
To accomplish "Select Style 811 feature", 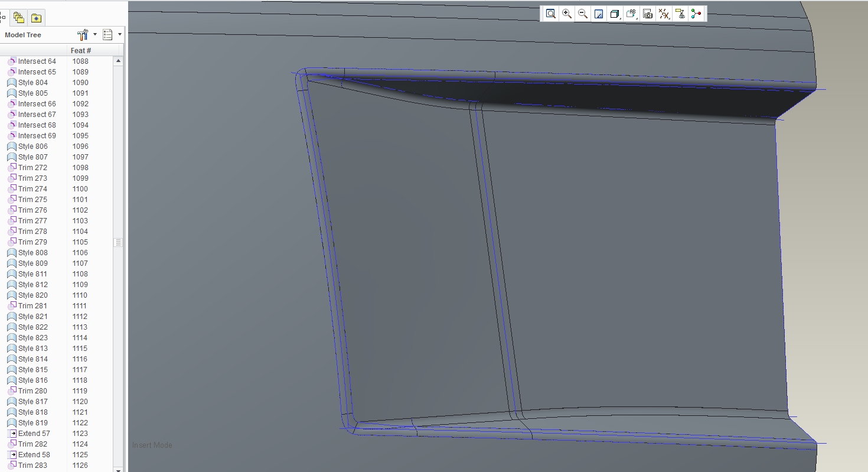I will coord(33,274).
